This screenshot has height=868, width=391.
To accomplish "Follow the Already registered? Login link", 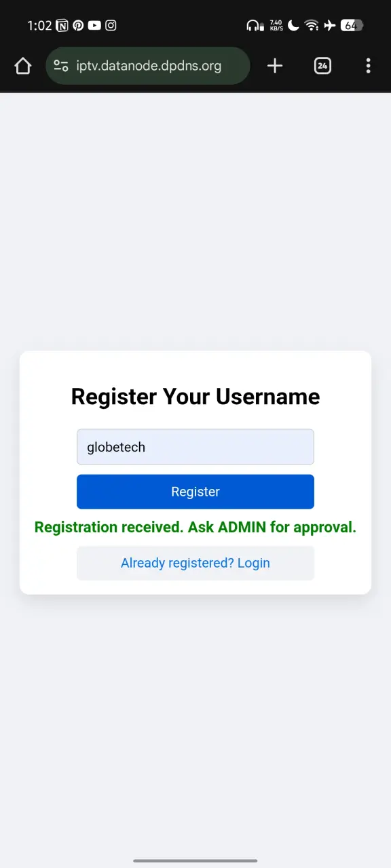I will [195, 563].
